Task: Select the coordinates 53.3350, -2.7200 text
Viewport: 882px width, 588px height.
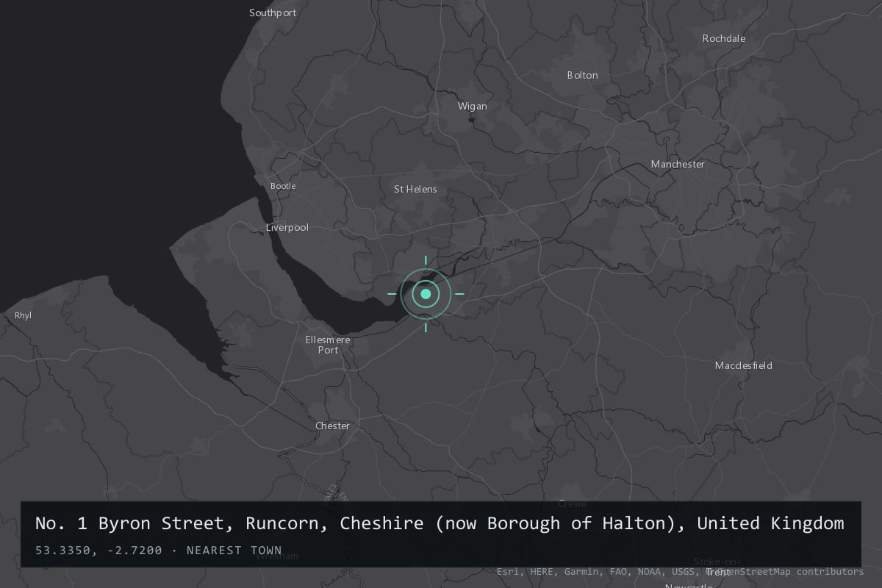Action: [x=98, y=550]
